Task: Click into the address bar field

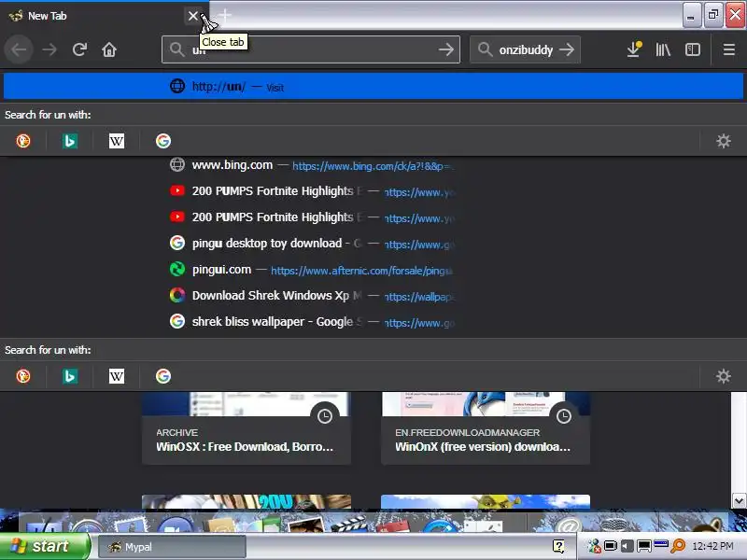Action: 311,49
